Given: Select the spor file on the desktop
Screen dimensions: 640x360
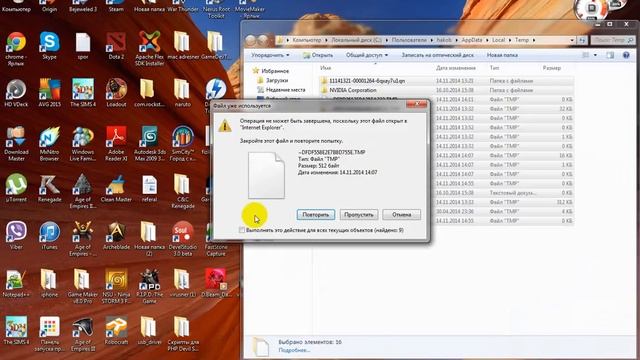Looking at the screenshot, I should pyautogui.click(x=83, y=46).
